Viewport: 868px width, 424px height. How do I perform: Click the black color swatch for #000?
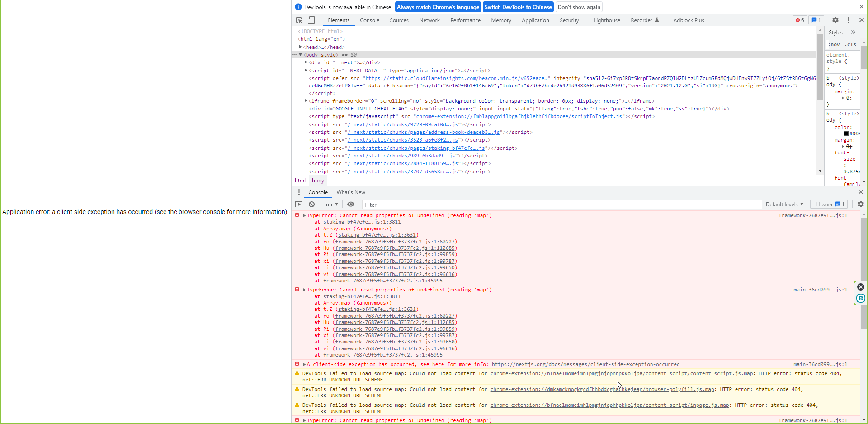[846, 133]
